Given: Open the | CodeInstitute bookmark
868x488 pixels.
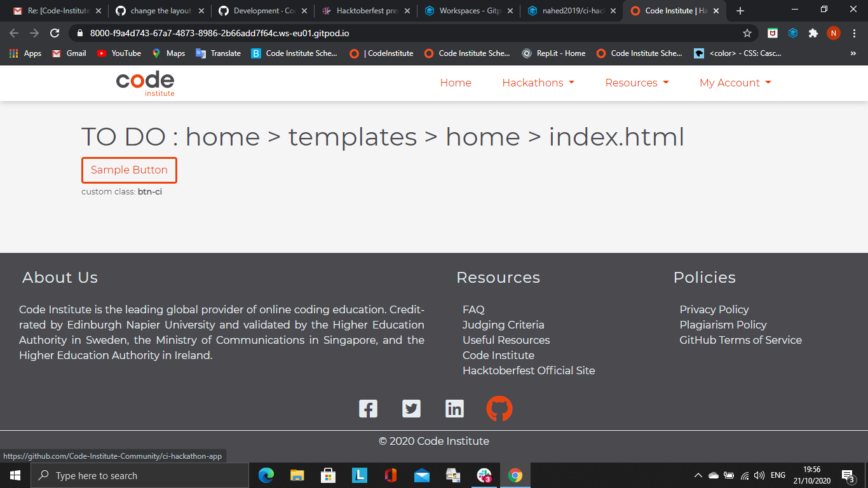Looking at the screenshot, I should 381,53.
